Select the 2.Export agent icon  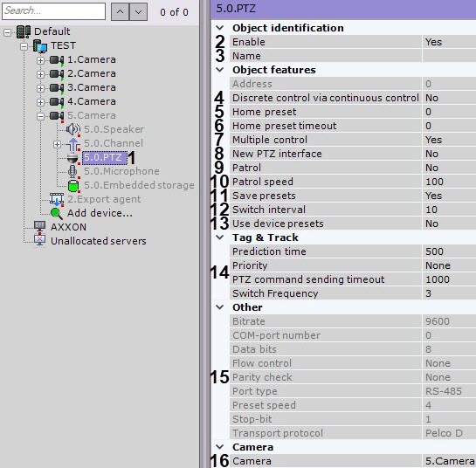[57, 199]
